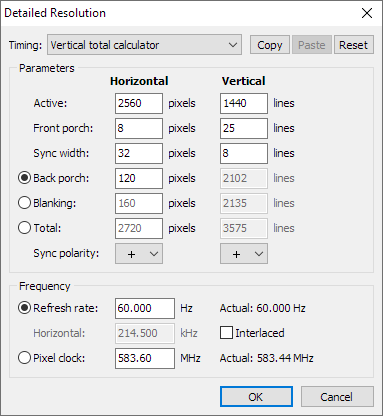383x416 pixels.
Task: Focus the vertical Sync width field
Action: [x=244, y=153]
